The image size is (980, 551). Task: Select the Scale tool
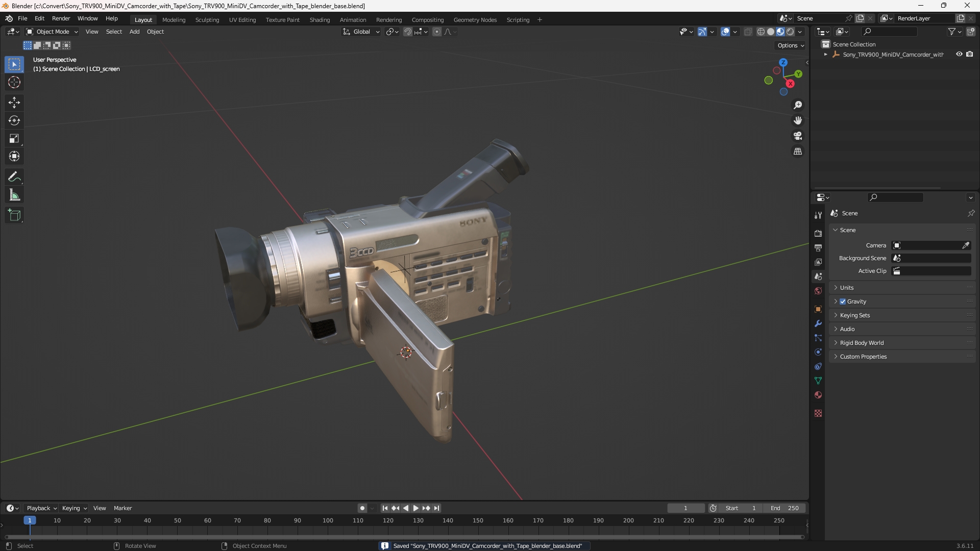coord(14,138)
